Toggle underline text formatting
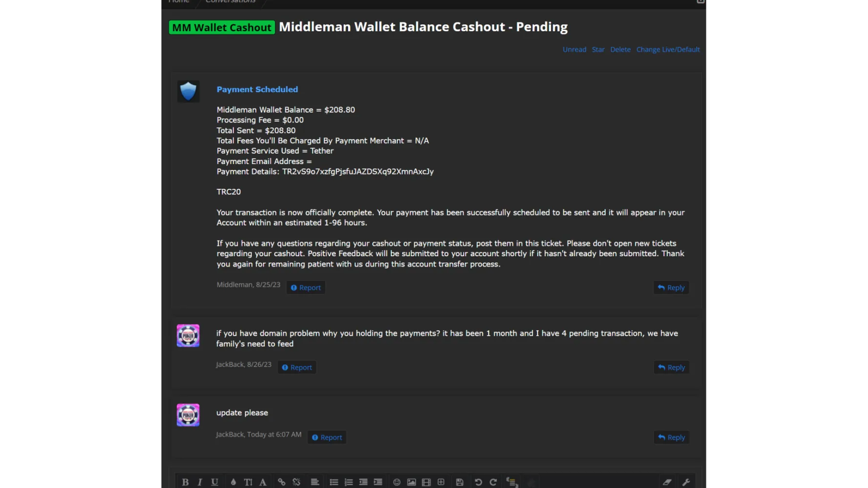The width and height of the screenshot is (868, 488). pos(214,482)
